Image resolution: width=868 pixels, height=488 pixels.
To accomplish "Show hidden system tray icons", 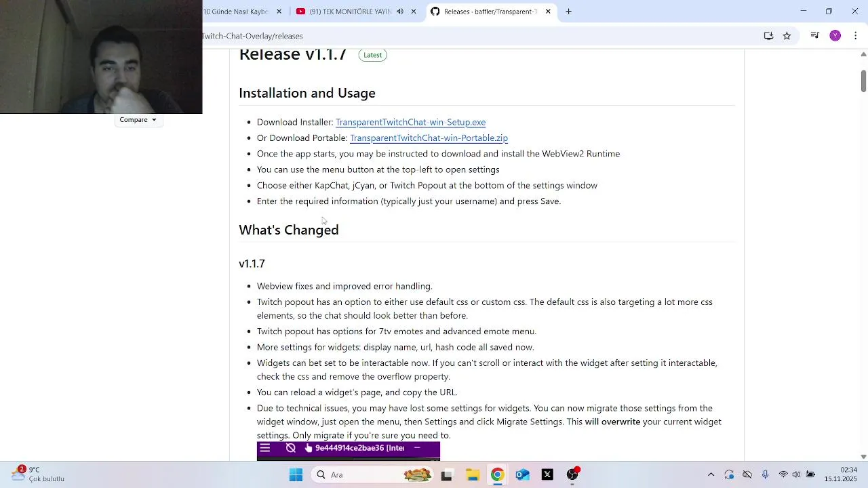I will click(x=711, y=475).
